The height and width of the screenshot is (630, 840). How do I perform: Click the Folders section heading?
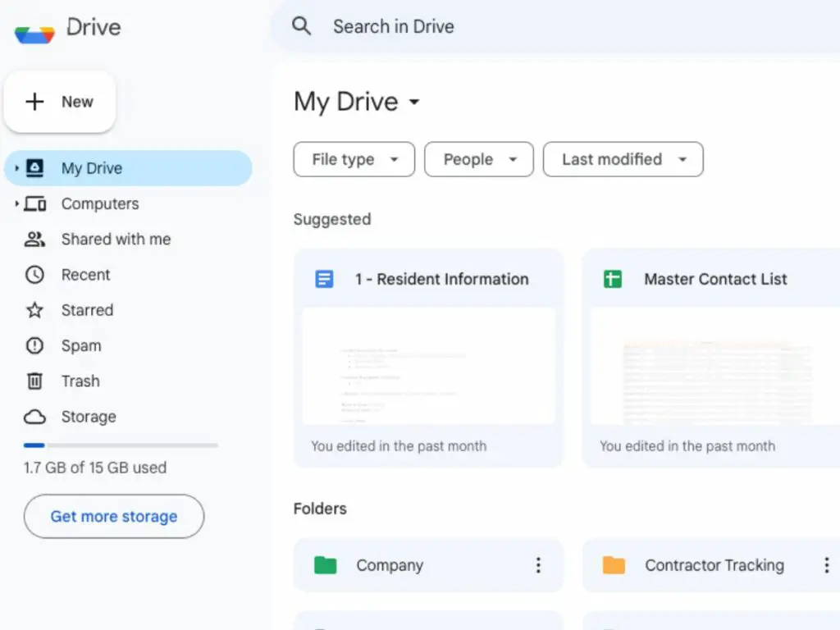pos(320,509)
